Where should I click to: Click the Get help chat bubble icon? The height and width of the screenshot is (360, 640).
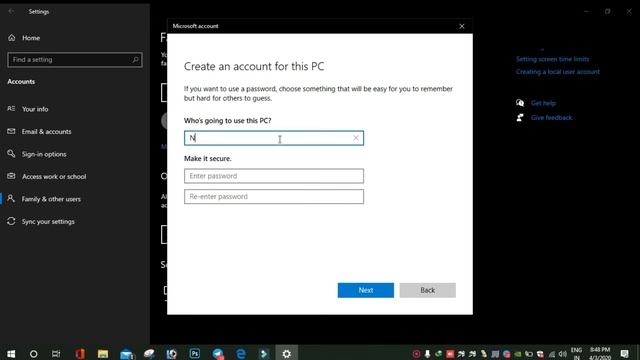pos(520,103)
